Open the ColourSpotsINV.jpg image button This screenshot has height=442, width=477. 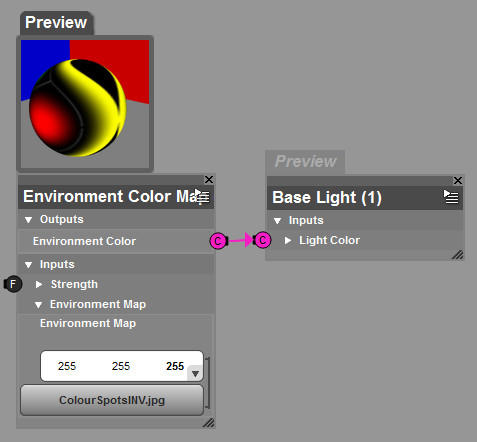(x=112, y=400)
